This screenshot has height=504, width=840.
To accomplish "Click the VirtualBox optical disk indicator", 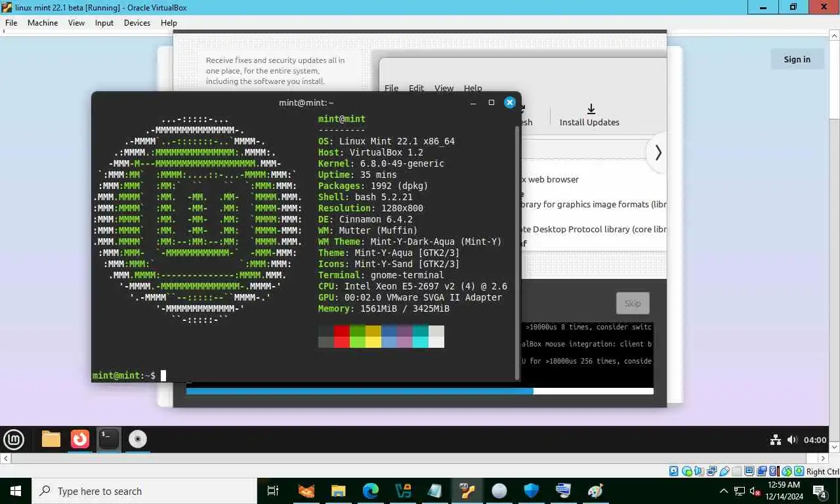I will tap(686, 471).
